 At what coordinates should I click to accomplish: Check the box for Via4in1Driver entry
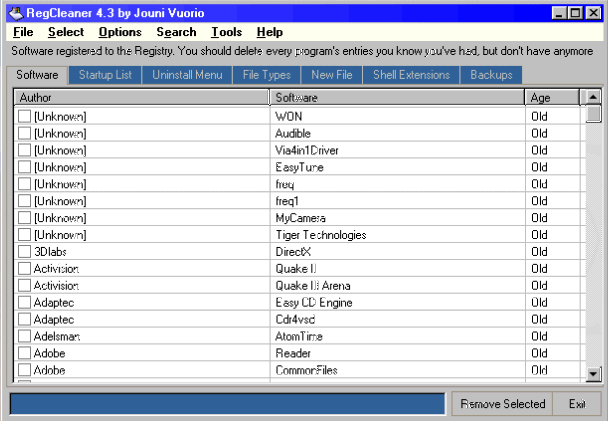pyautogui.click(x=24, y=150)
